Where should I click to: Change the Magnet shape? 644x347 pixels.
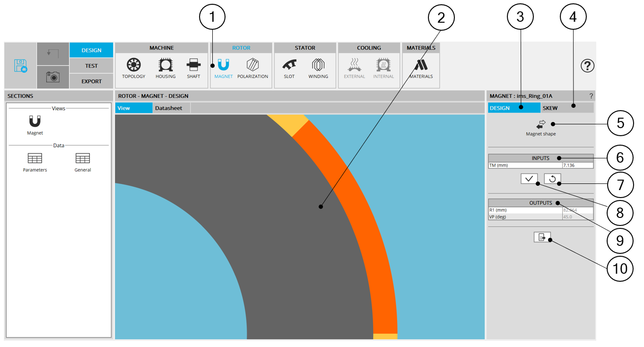tap(540, 124)
